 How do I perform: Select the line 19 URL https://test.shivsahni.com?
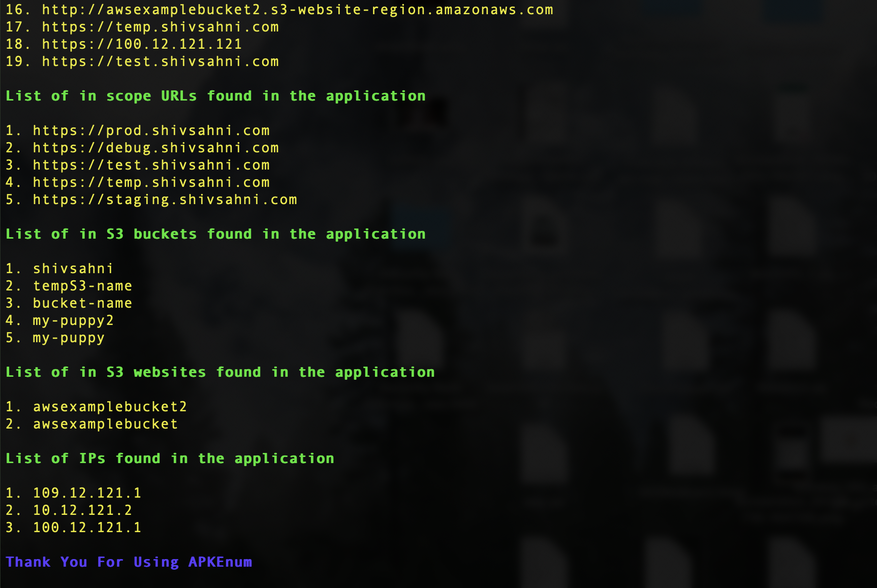[x=160, y=62]
